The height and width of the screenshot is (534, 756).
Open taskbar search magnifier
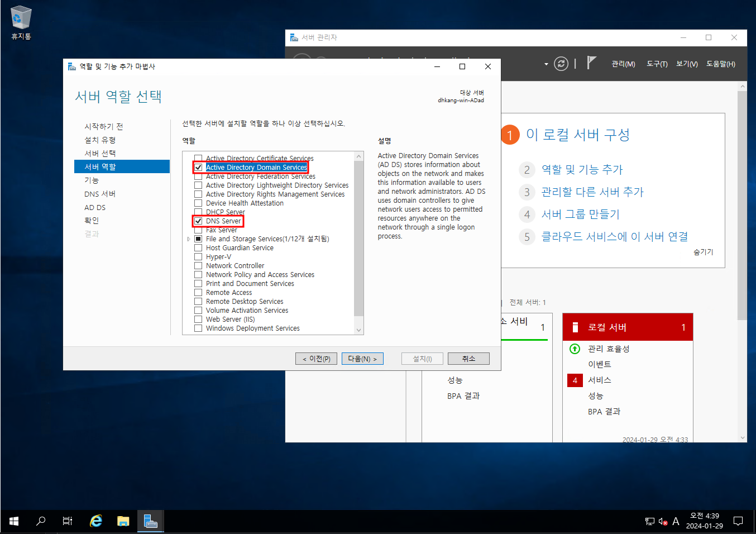pyautogui.click(x=41, y=521)
